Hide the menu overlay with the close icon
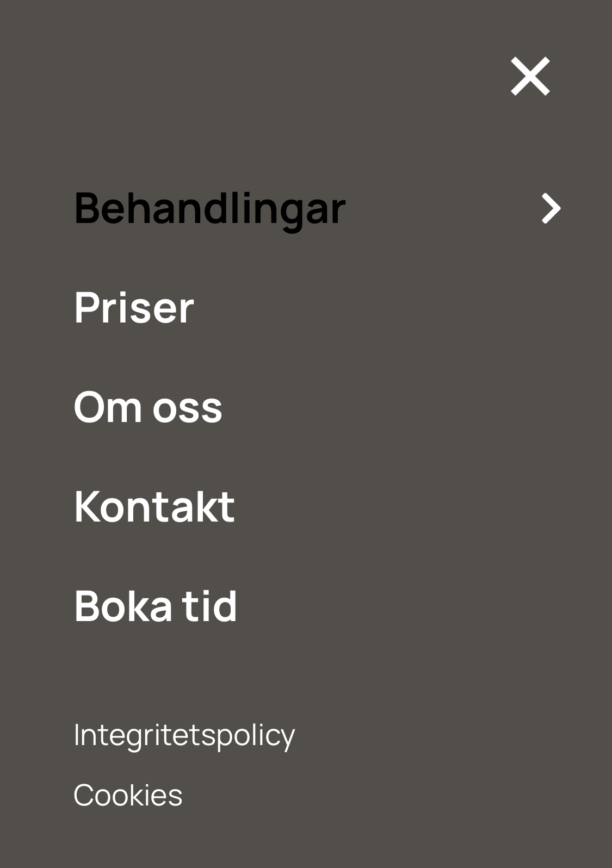Screen dimensions: 612x868 pyautogui.click(x=530, y=76)
